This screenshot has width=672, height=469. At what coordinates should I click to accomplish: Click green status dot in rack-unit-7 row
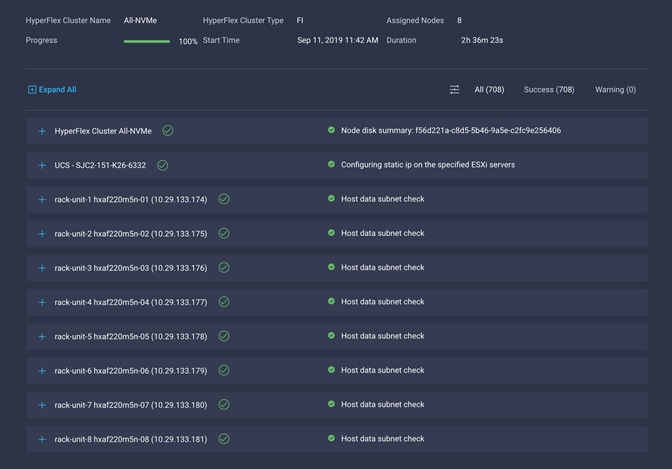331,404
